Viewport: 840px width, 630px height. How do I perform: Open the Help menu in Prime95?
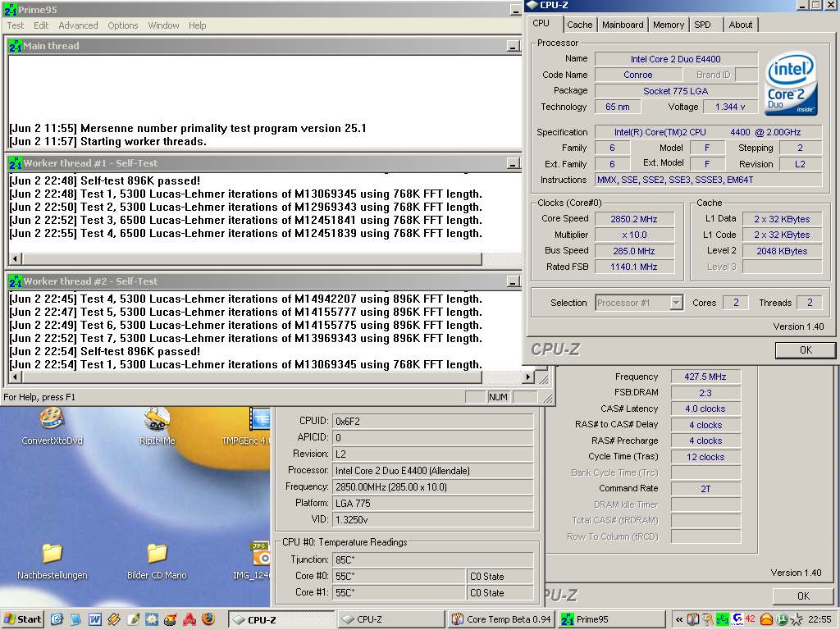click(x=197, y=25)
